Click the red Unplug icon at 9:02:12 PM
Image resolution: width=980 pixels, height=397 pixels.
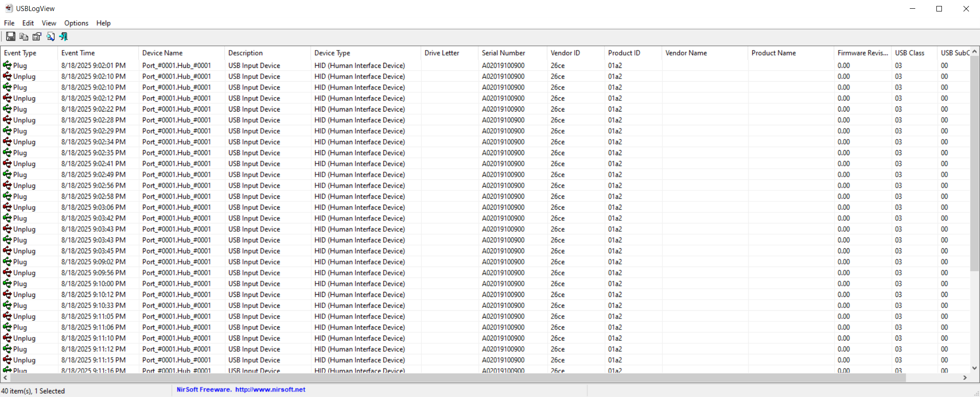coord(7,98)
